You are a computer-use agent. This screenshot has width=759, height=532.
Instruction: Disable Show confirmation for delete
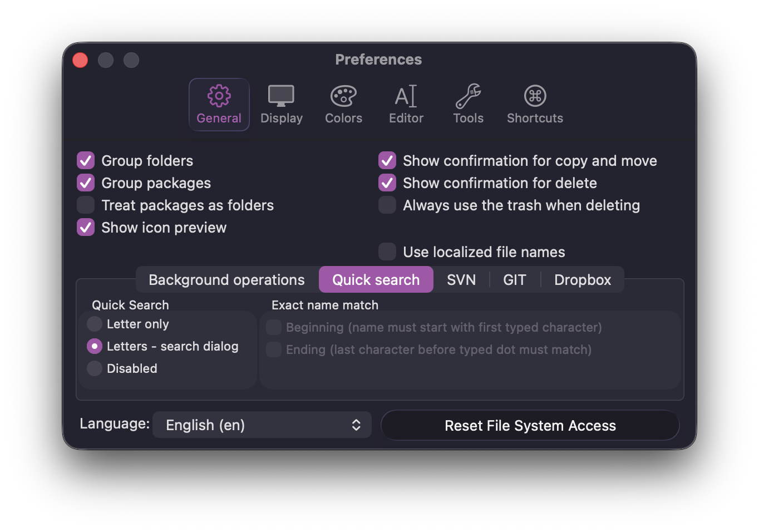(x=387, y=183)
